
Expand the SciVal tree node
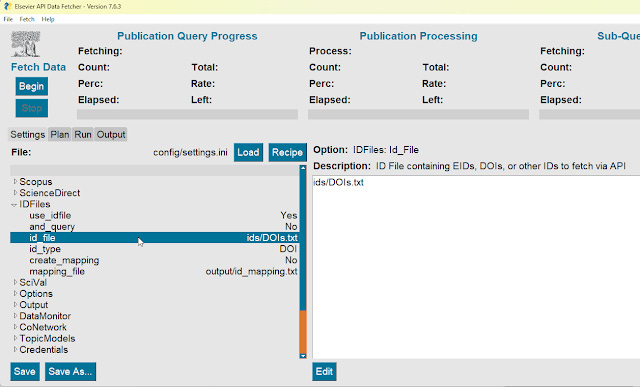15,282
